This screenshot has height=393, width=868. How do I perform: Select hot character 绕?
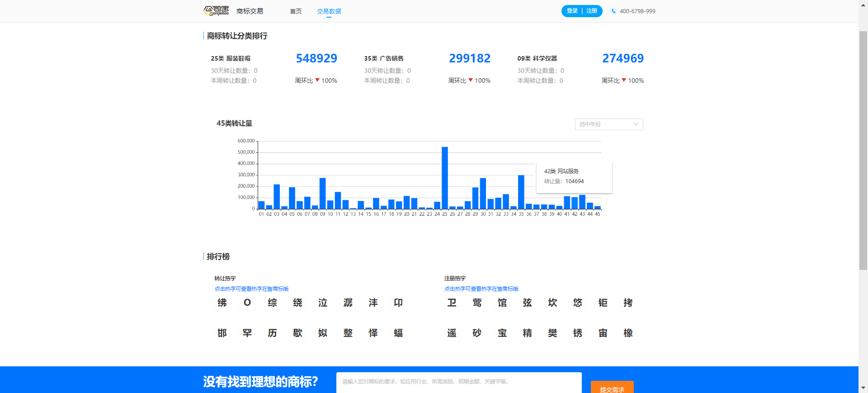click(x=297, y=303)
